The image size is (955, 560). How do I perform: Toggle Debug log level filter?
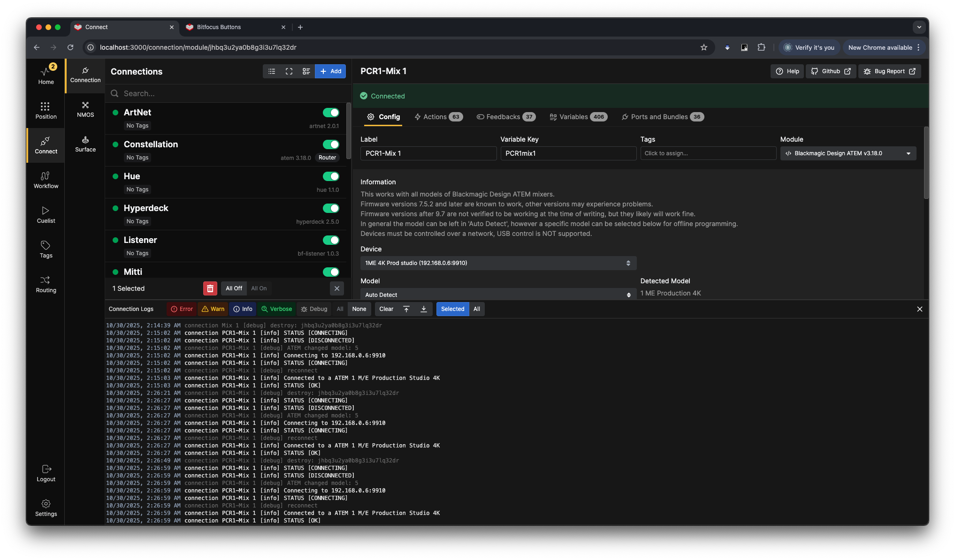coord(314,309)
